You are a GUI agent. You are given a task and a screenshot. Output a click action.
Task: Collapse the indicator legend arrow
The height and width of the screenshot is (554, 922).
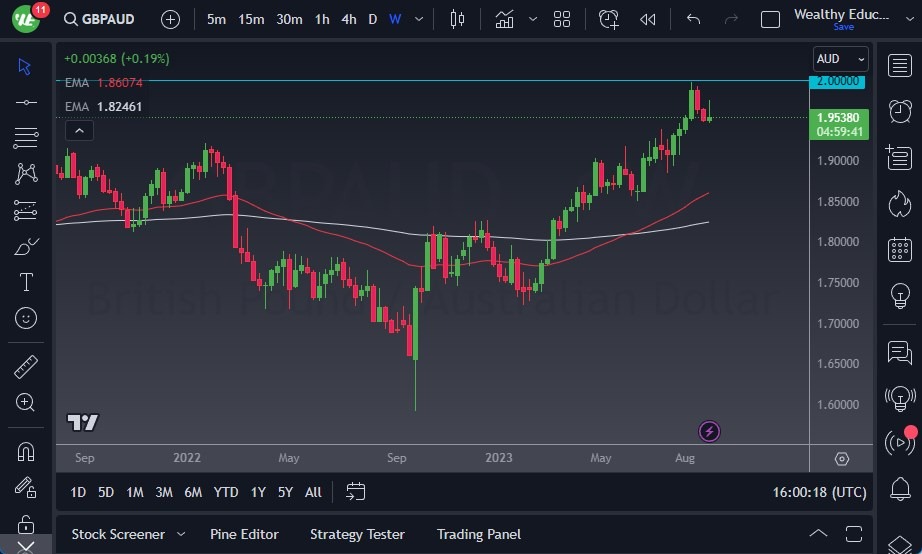pyautogui.click(x=79, y=130)
